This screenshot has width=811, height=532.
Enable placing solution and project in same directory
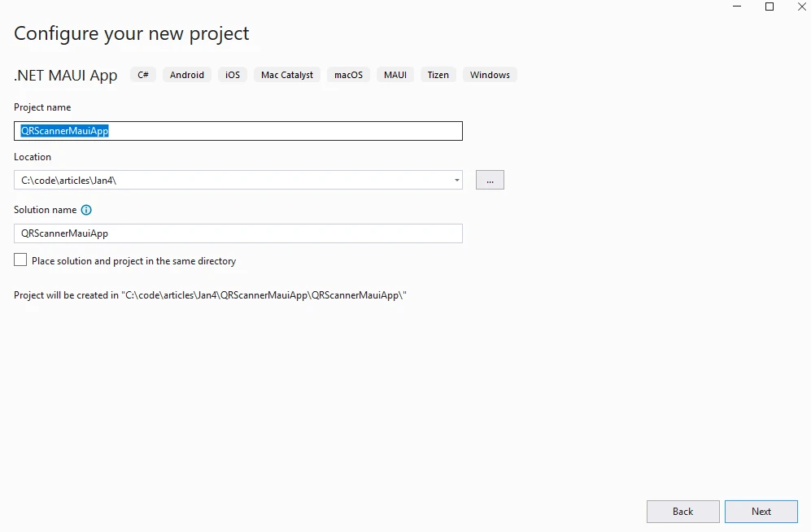20,260
